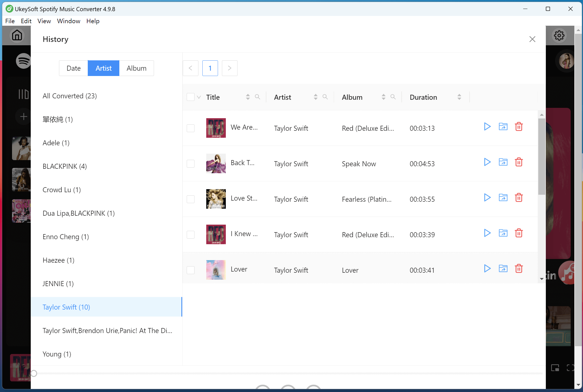Open the Window menu

[68, 21]
